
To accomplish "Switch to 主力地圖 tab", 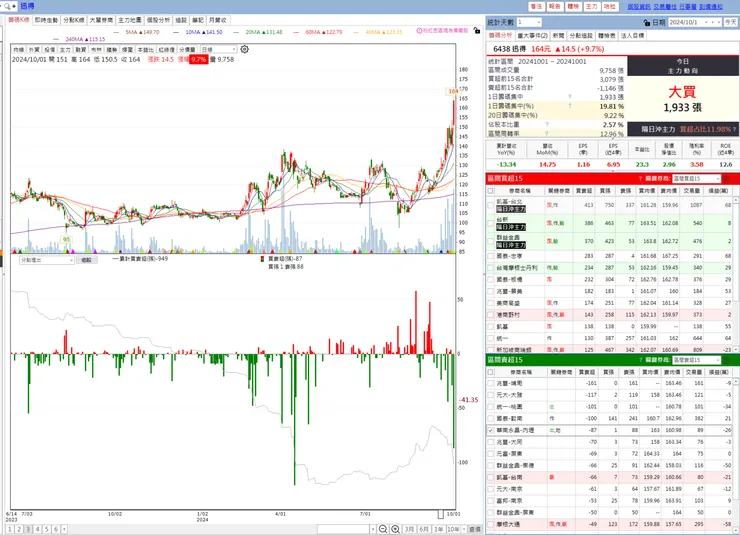I will [129, 20].
